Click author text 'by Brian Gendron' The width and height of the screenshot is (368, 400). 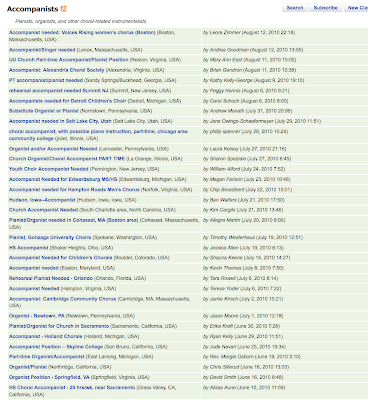point(222,70)
